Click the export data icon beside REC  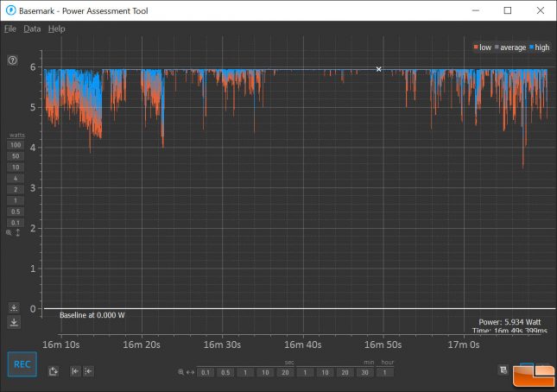click(54, 371)
